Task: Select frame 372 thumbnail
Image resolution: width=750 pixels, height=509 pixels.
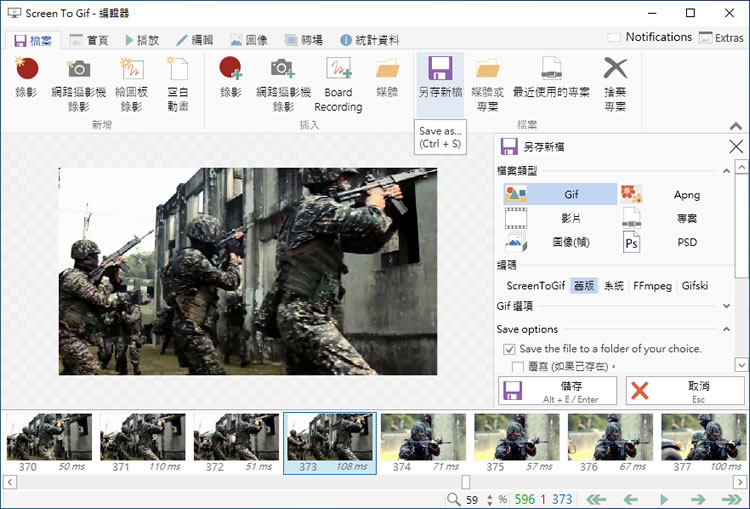Action: coord(236,443)
